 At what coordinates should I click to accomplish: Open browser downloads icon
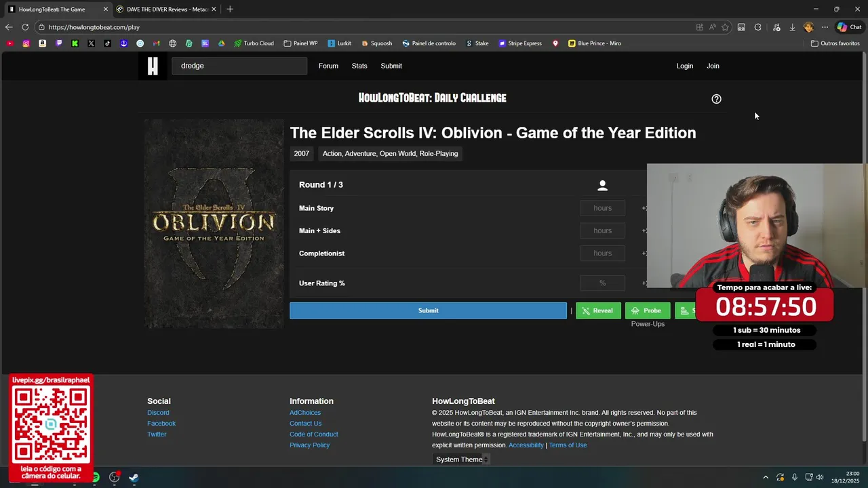click(x=792, y=27)
